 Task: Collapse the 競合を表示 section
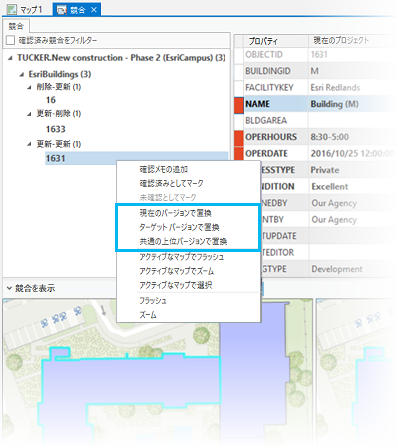tap(9, 288)
